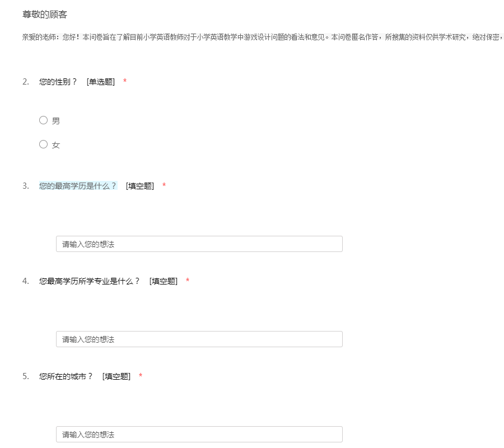Image resolution: width=504 pixels, height=448 pixels.
Task: Click the 尊敬的顾客 survey title
Action: [x=45, y=15]
